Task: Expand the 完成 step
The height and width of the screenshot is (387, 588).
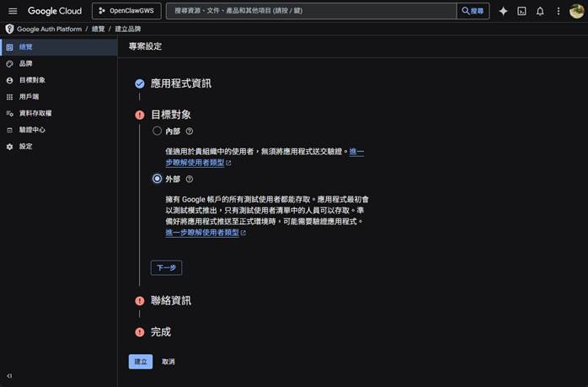Action: click(x=160, y=332)
